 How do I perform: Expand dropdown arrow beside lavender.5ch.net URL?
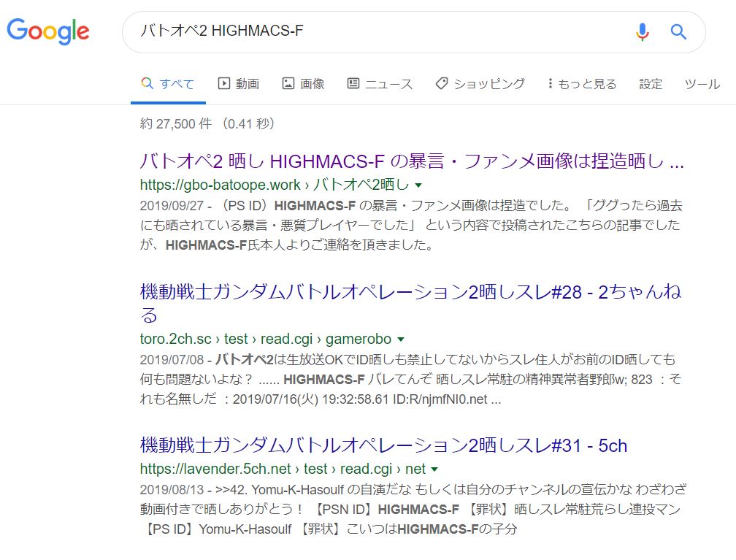click(434, 469)
